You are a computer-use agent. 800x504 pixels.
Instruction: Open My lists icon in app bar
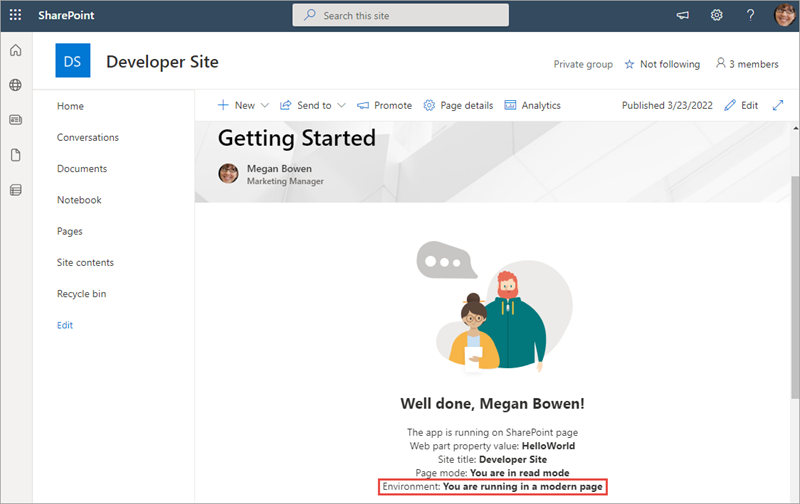point(16,190)
